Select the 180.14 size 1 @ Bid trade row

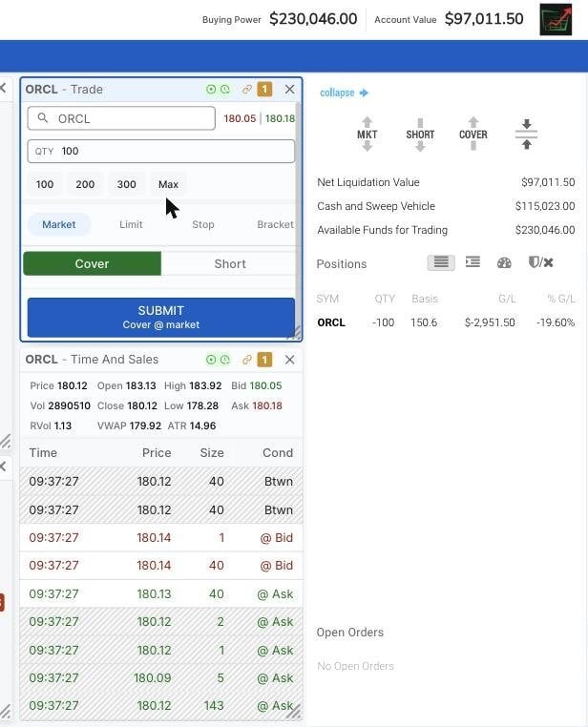(x=161, y=538)
